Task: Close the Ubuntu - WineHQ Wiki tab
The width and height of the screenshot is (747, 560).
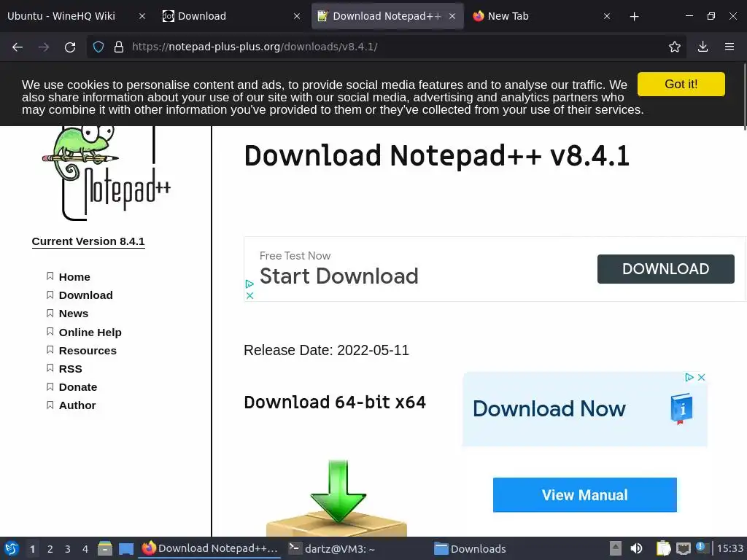Action: 142,16
